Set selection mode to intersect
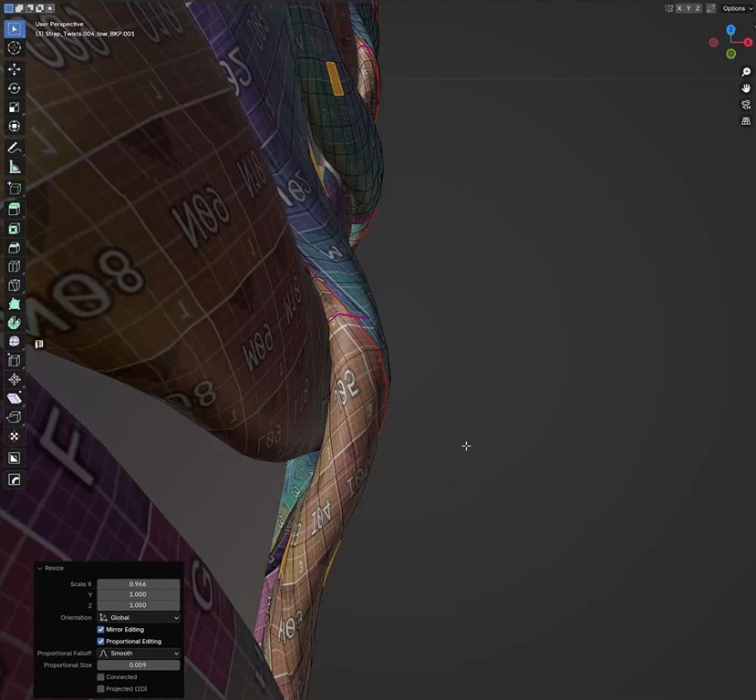The height and width of the screenshot is (700, 756). click(49, 8)
